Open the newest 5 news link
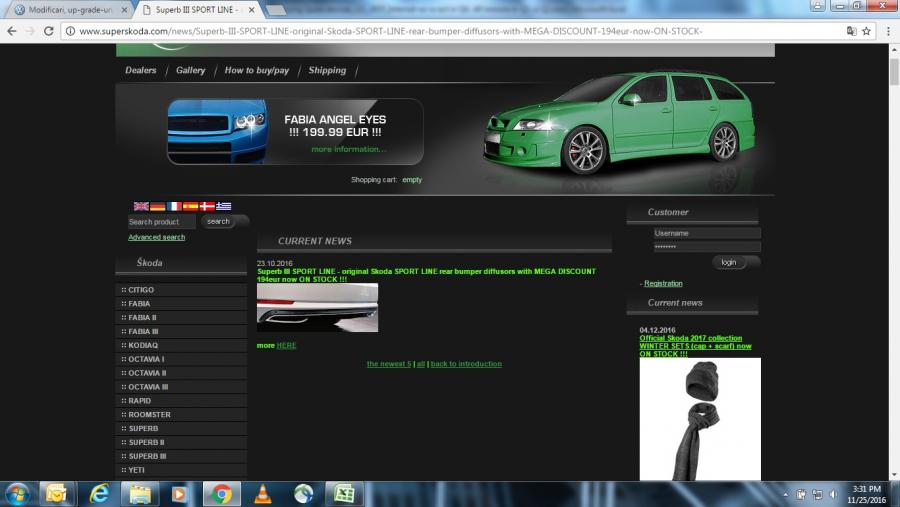 point(389,363)
